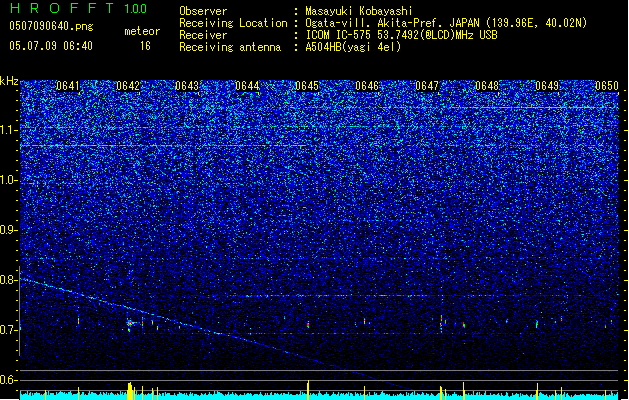Select the file name 0507090640.png
This screenshot has height=400, width=629.
[x=51, y=26]
